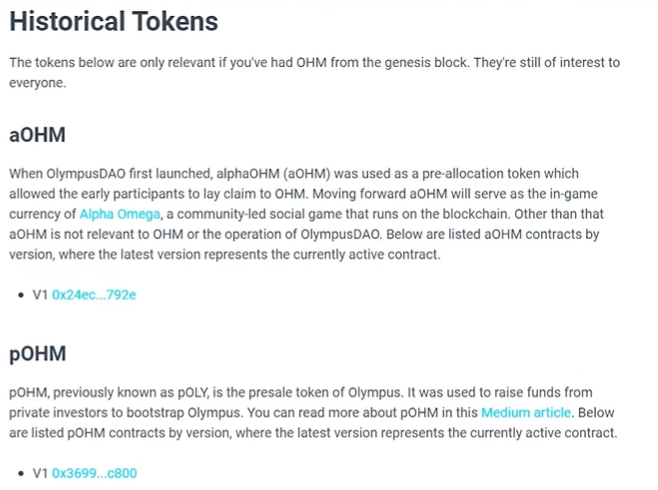658x490 pixels.
Task: Open the Alpha Omega link
Action: (x=120, y=214)
